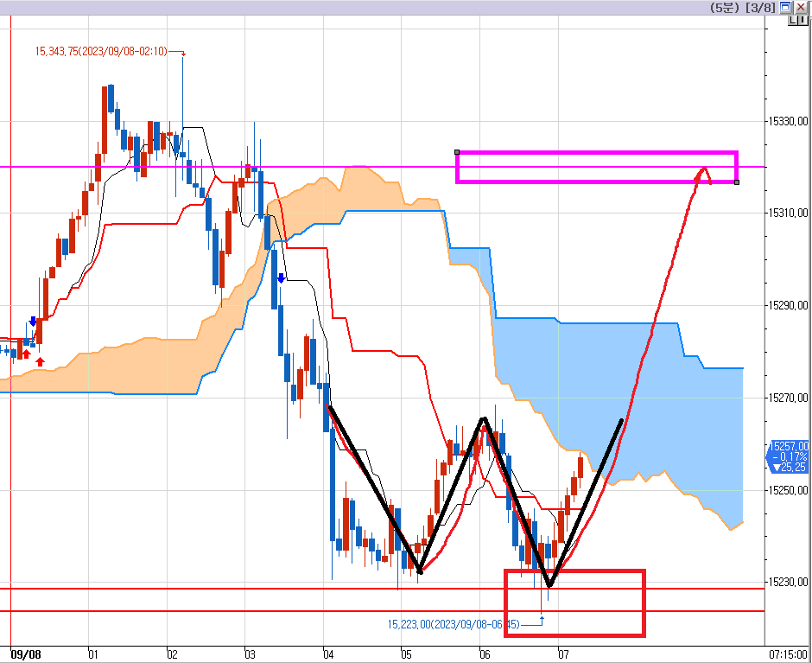Click the 07:15:00 clock readout
The image size is (812, 663).
tap(788, 654)
